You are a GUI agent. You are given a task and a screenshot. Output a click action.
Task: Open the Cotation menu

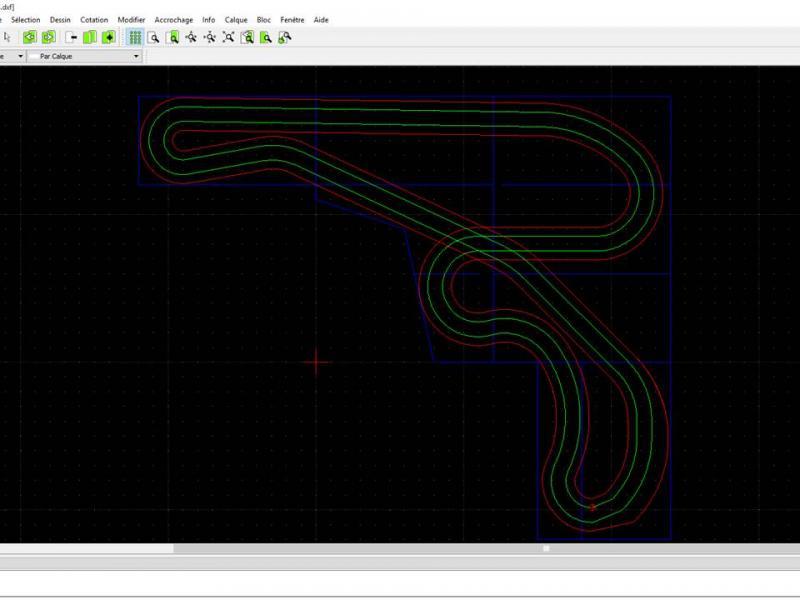coord(94,20)
